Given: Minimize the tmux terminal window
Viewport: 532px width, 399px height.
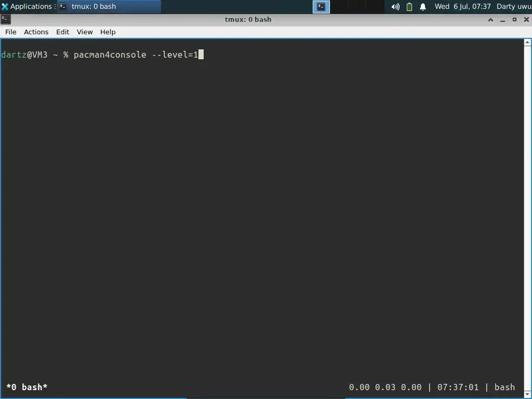Looking at the screenshot, I should tap(502, 20).
